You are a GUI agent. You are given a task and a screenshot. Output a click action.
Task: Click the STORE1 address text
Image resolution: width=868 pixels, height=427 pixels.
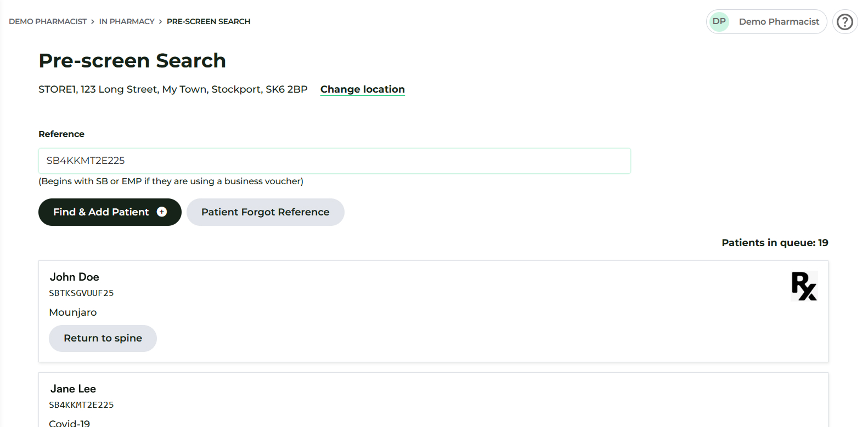(x=173, y=89)
